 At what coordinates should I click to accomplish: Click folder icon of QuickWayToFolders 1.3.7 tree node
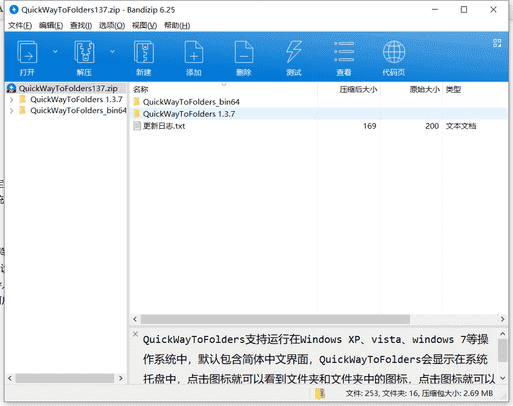22,99
